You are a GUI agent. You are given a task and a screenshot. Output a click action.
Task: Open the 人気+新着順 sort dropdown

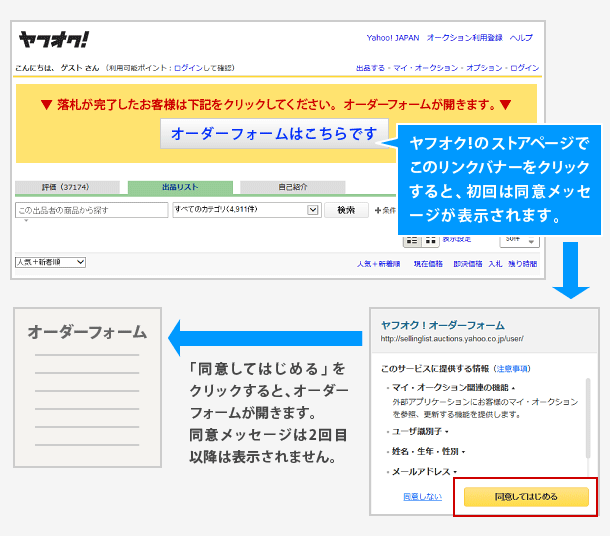point(51,262)
